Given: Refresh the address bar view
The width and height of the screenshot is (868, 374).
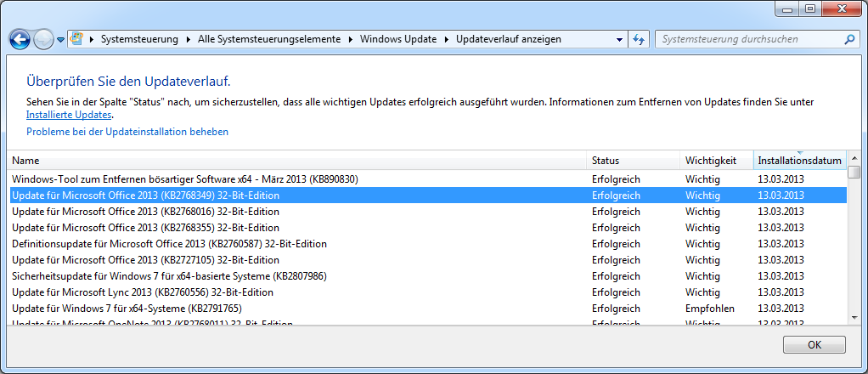Looking at the screenshot, I should [639, 39].
